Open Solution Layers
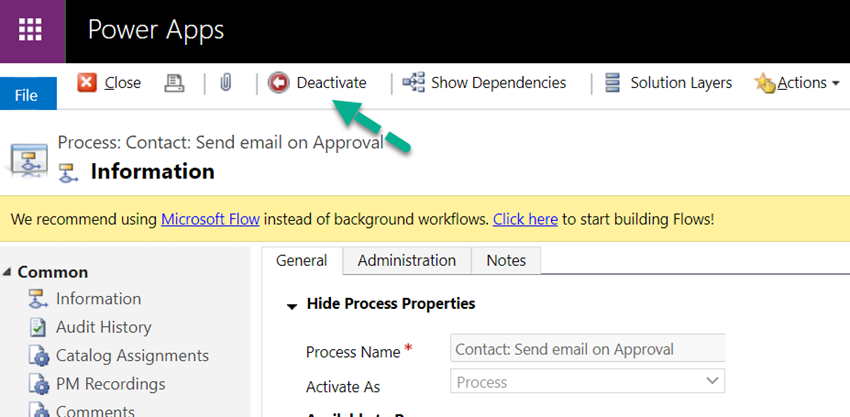 [681, 83]
